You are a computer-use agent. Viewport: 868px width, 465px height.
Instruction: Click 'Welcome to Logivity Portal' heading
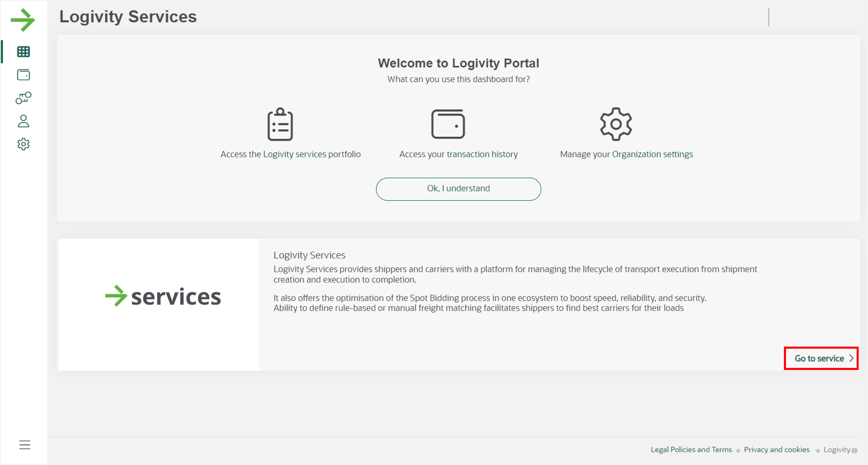click(459, 63)
